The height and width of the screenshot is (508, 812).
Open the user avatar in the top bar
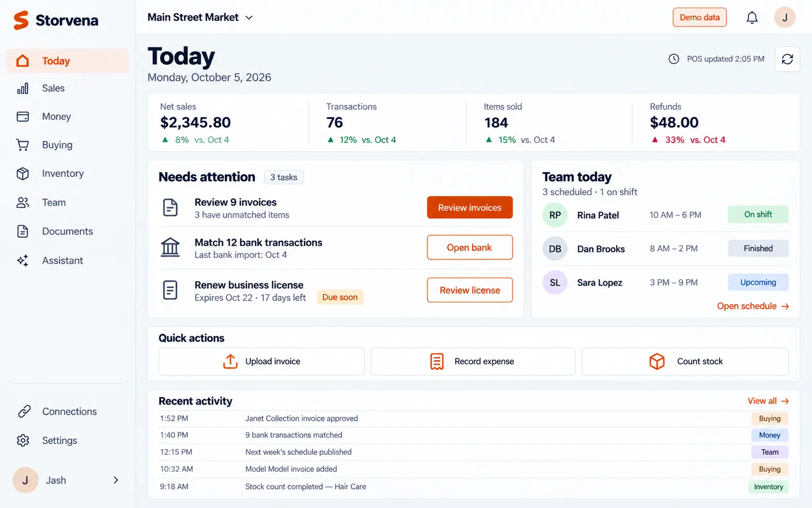pos(784,17)
